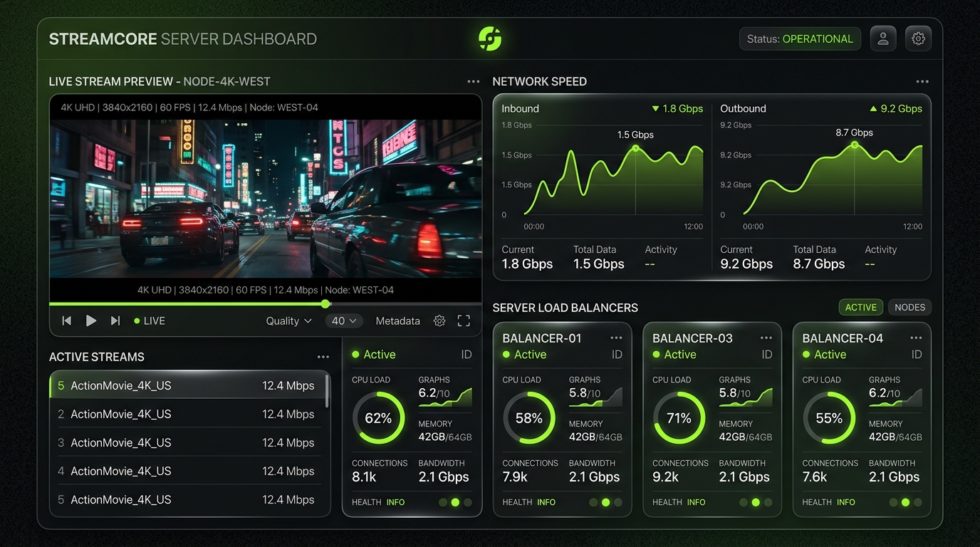
Task: Click BALANCER-04 middle pagination dot
Action: pos(905,502)
